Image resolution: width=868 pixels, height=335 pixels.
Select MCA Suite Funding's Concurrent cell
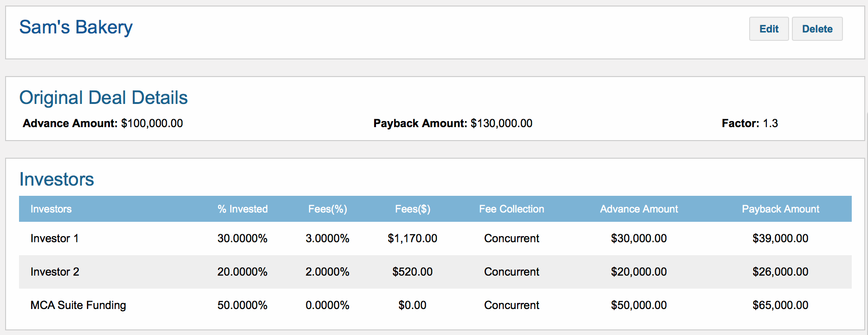click(512, 305)
